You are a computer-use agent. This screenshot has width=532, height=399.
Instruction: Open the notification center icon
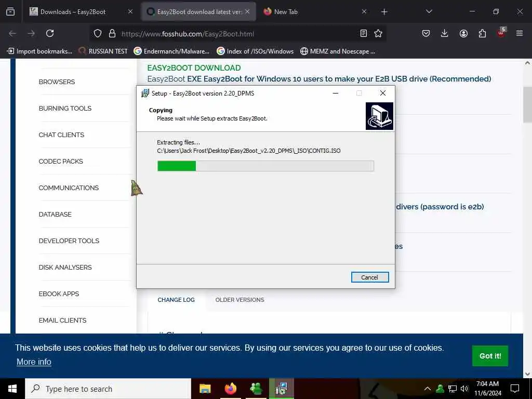(x=515, y=389)
